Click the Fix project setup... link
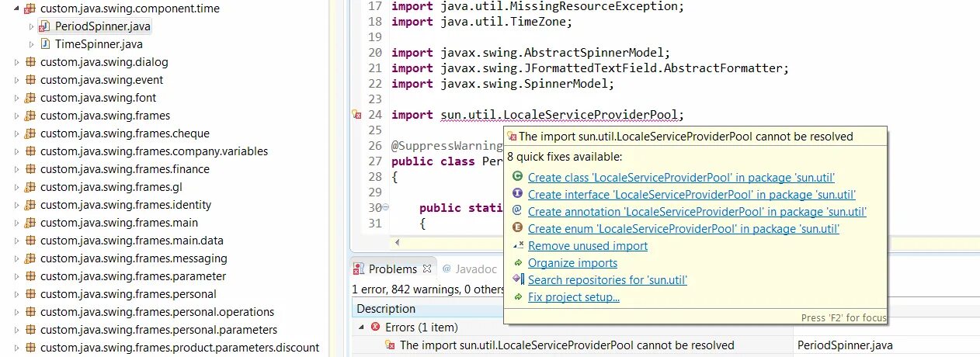This screenshot has width=980, height=357. click(x=574, y=296)
